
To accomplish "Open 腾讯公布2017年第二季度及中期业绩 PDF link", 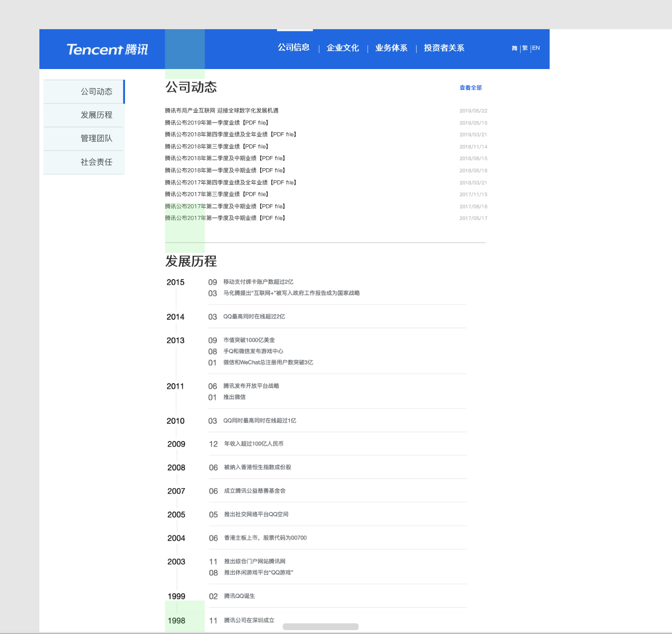I will coord(225,207).
